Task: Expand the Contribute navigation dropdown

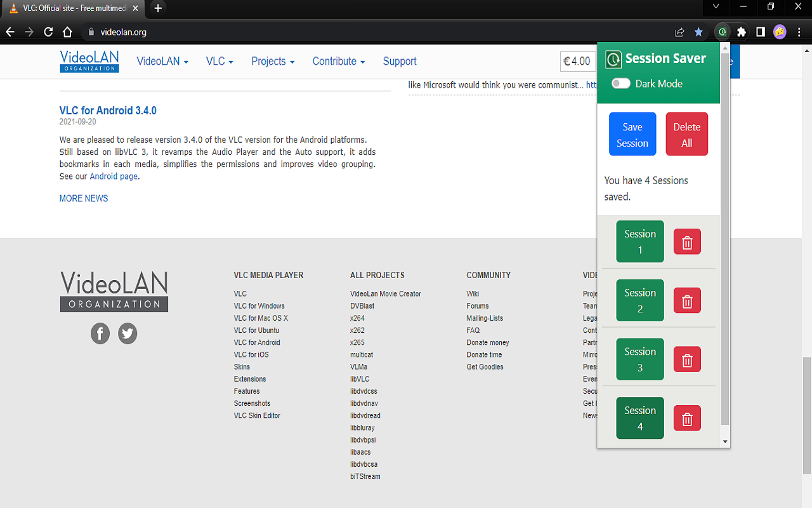Action: [339, 61]
